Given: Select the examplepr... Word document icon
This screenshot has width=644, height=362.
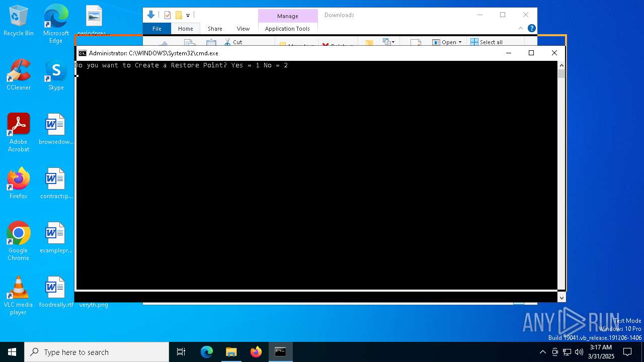Looking at the screenshot, I should pyautogui.click(x=56, y=238).
